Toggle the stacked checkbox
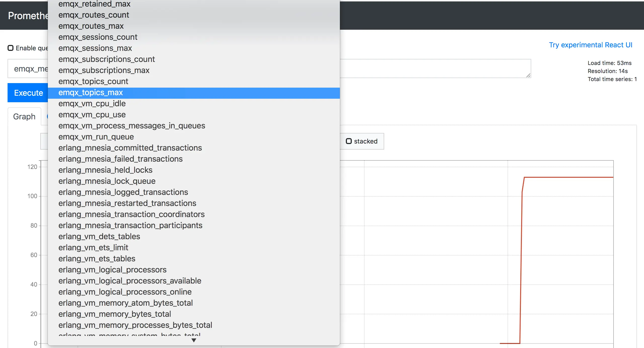 click(x=349, y=141)
